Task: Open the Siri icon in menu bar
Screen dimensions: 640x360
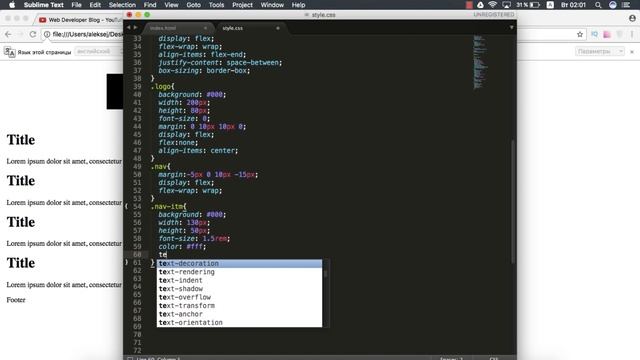Action: point(613,5)
